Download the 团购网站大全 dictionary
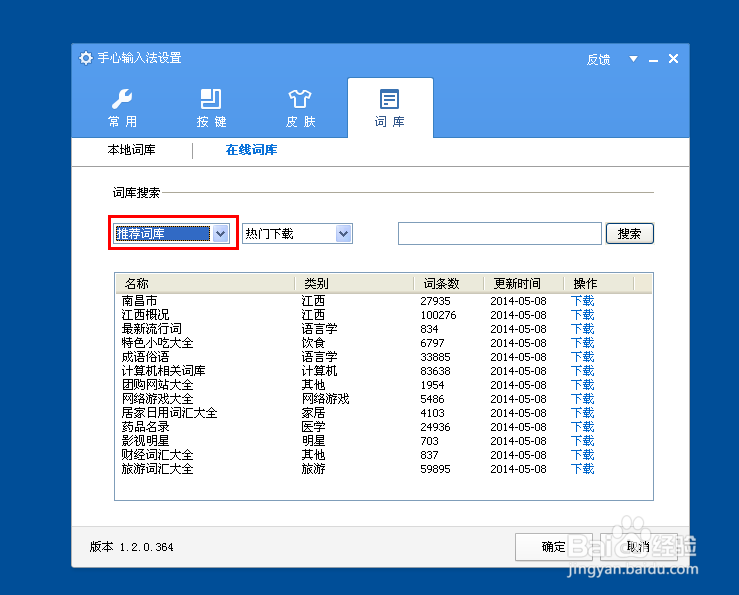739x595 pixels. point(583,385)
